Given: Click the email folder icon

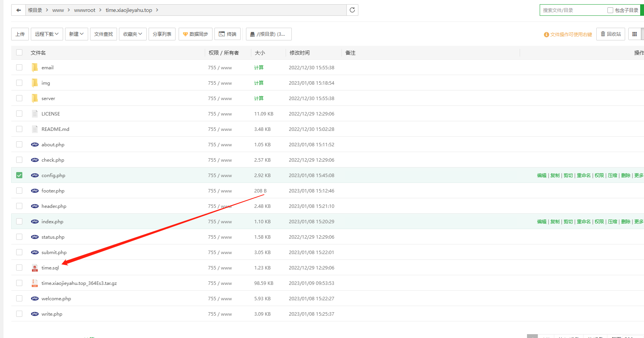Looking at the screenshot, I should [x=35, y=67].
